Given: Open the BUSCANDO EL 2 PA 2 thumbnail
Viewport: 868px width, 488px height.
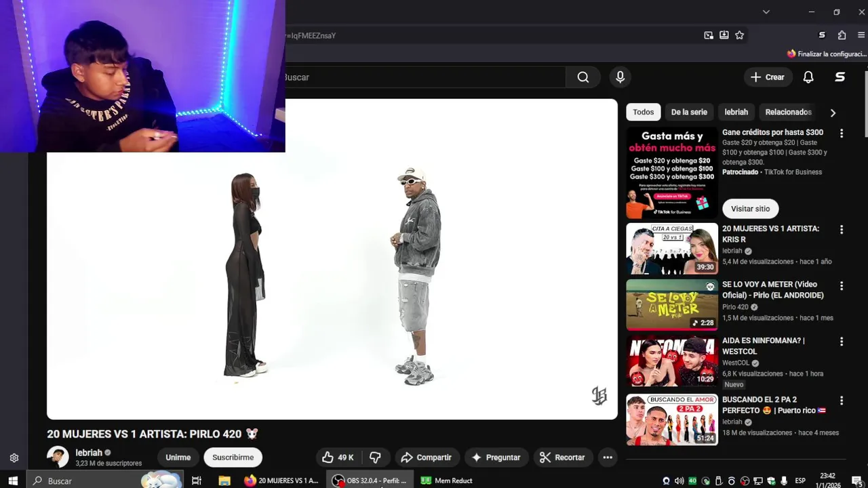Looking at the screenshot, I should 671,420.
